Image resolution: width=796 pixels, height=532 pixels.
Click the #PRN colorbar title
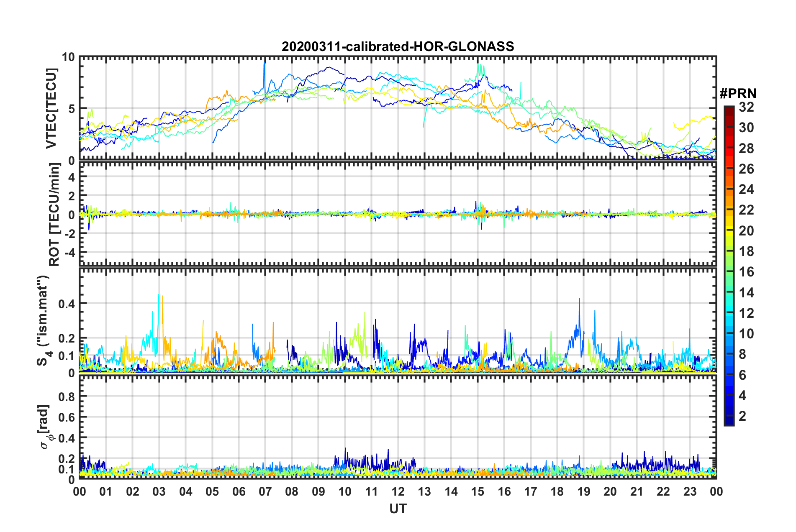[x=737, y=94]
